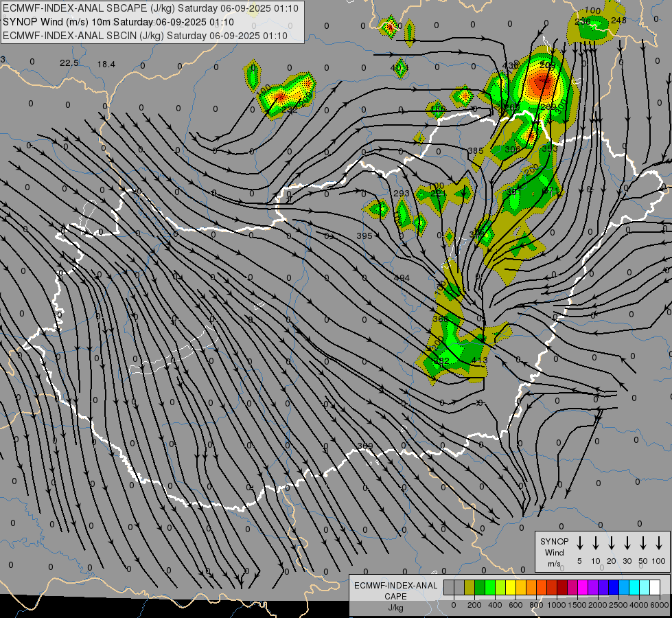Click the 248 value at top right
This screenshot has width=672, height=618.
[618, 20]
